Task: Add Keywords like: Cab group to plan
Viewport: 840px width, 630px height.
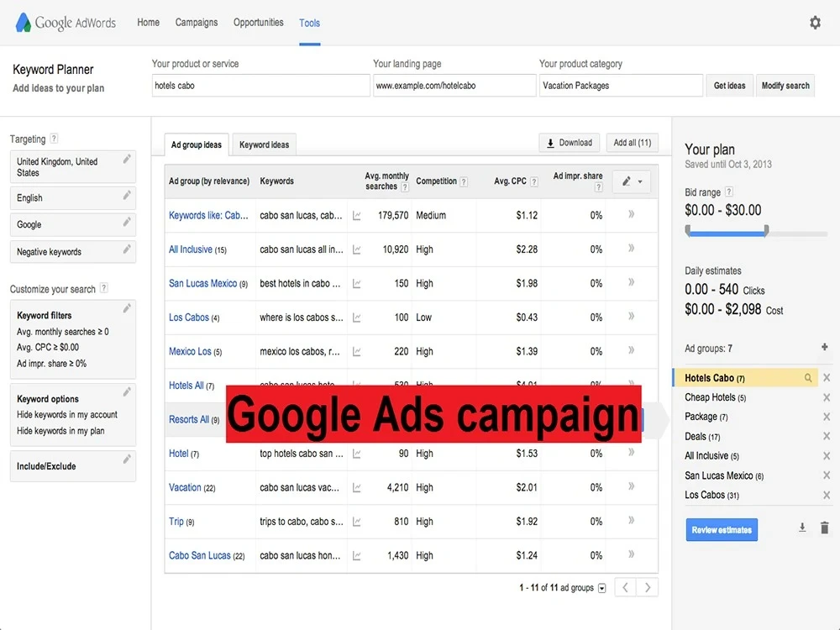Action: point(632,214)
